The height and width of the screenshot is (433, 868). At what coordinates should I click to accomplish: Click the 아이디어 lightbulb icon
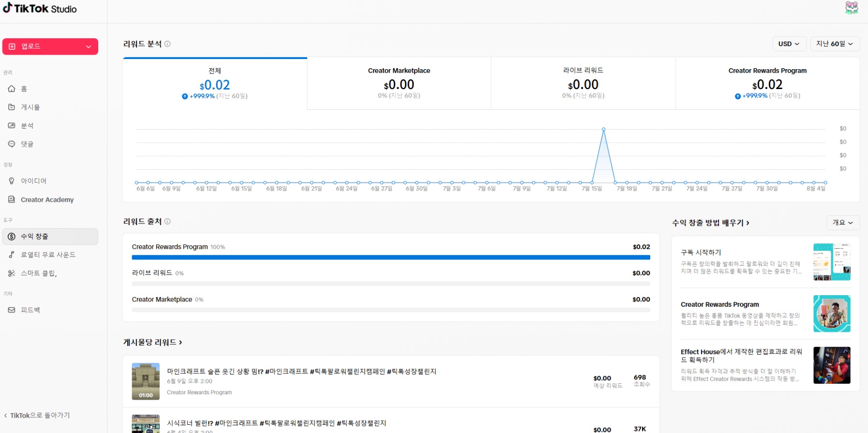tap(12, 181)
